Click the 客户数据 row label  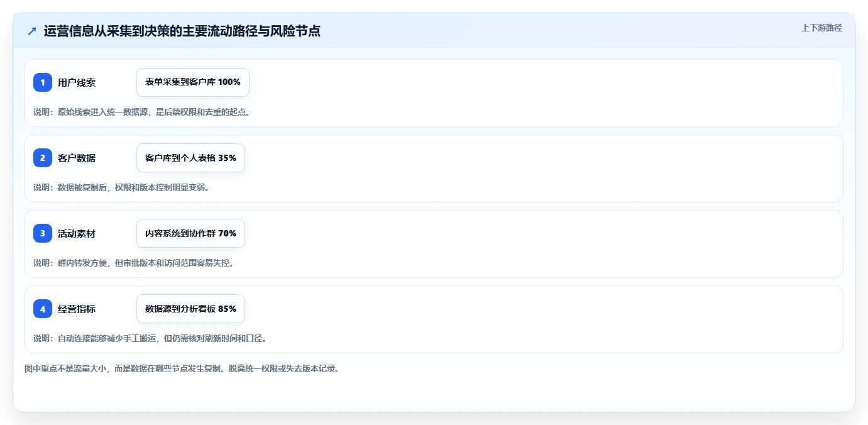pyautogui.click(x=77, y=158)
